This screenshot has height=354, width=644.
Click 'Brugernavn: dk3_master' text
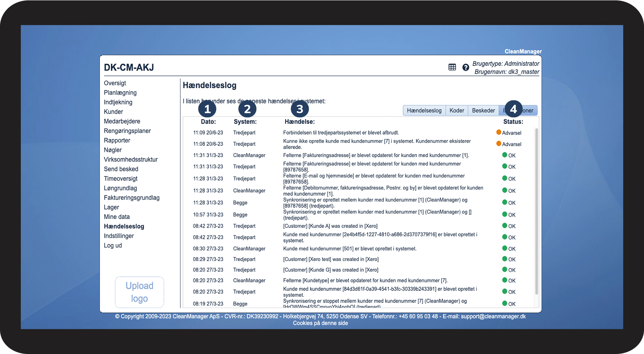tap(507, 72)
